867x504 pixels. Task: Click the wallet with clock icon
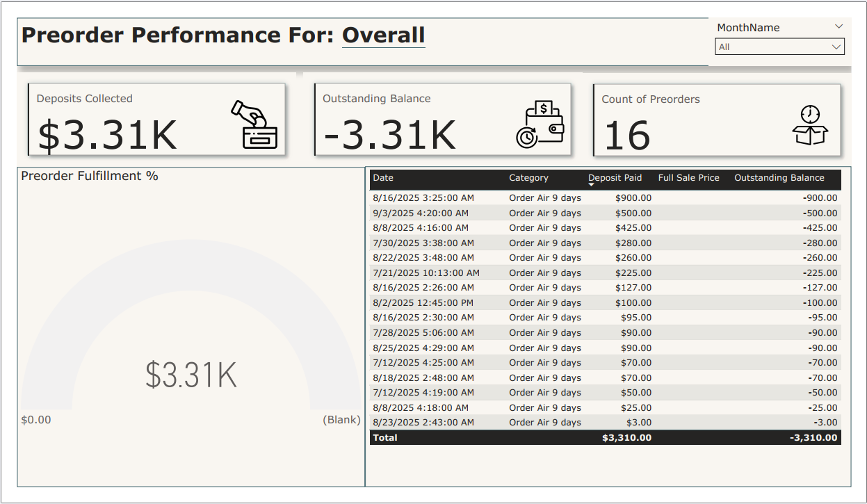[540, 124]
